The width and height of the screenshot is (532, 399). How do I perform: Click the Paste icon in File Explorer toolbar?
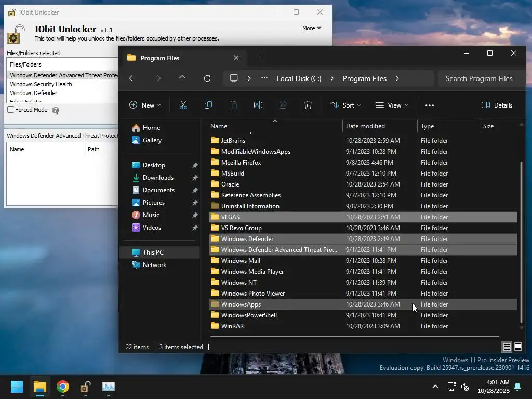tap(233, 105)
